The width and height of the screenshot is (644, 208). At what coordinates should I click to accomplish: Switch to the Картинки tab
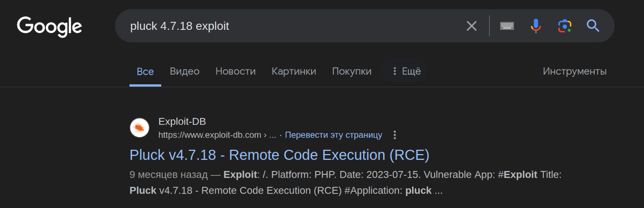click(x=294, y=71)
